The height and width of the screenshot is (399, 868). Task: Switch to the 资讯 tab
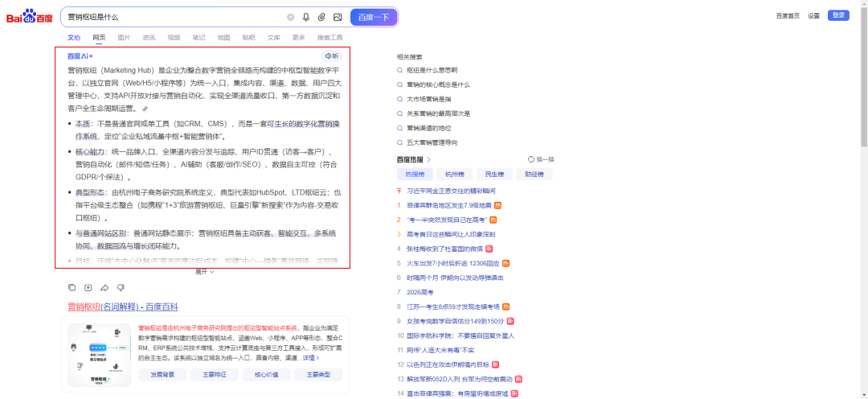pyautogui.click(x=149, y=38)
